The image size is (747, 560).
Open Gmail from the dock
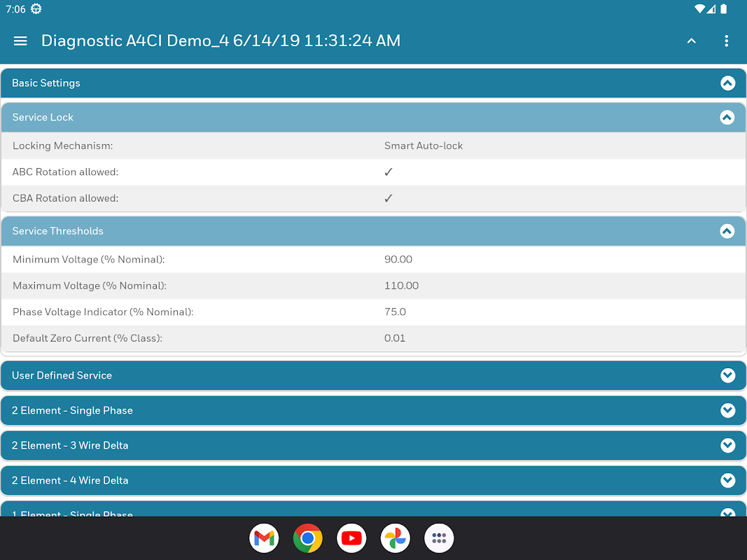coord(264,538)
